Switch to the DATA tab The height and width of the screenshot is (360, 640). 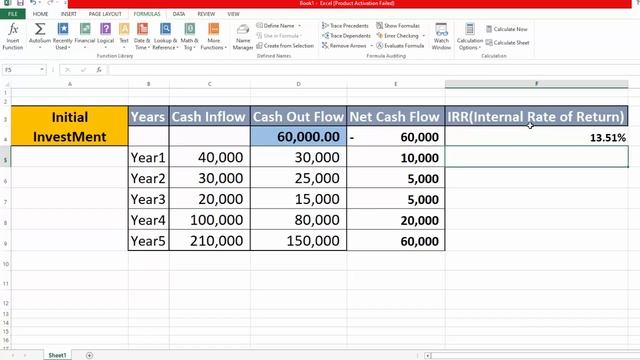[178, 14]
